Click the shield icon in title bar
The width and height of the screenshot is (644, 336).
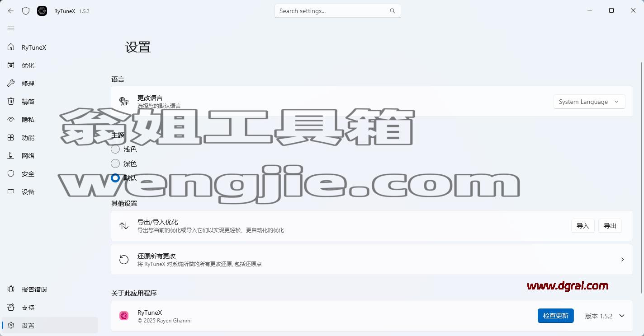pyautogui.click(x=26, y=11)
